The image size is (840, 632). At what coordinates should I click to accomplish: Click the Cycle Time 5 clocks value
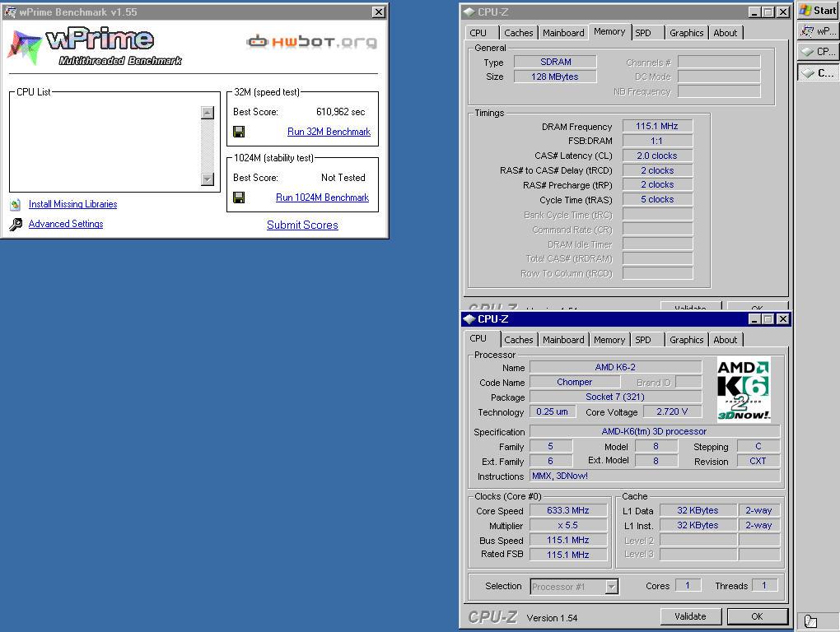(x=657, y=199)
